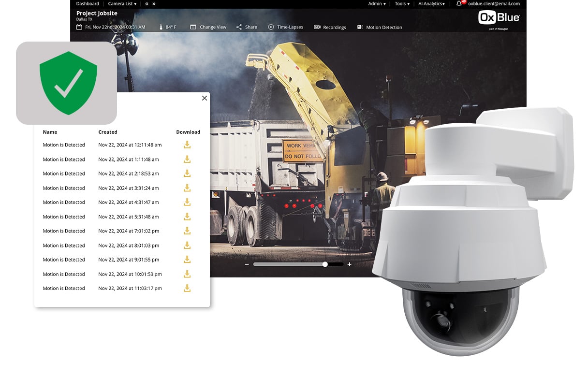Open the calendar date picker icon
This screenshot has width=588, height=377.
click(79, 28)
